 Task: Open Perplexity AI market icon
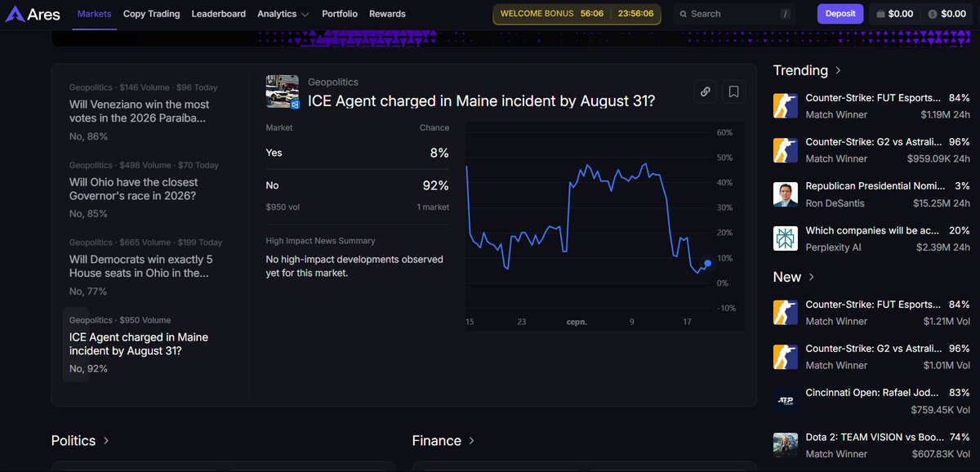[786, 238]
